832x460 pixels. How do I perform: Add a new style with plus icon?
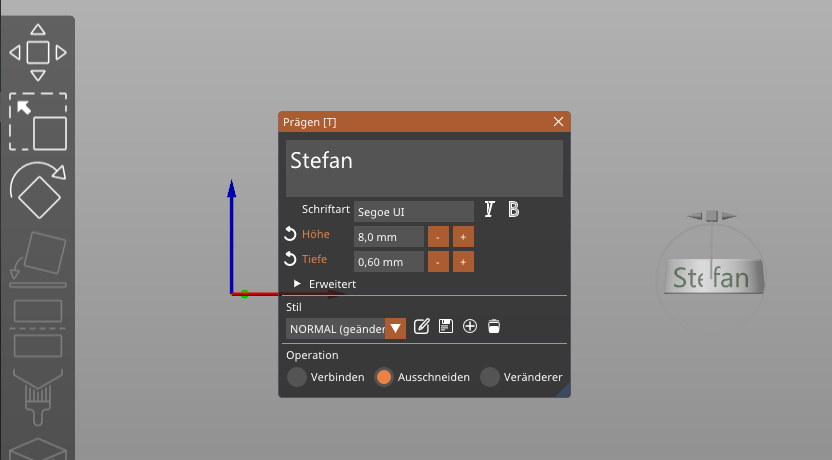click(470, 326)
